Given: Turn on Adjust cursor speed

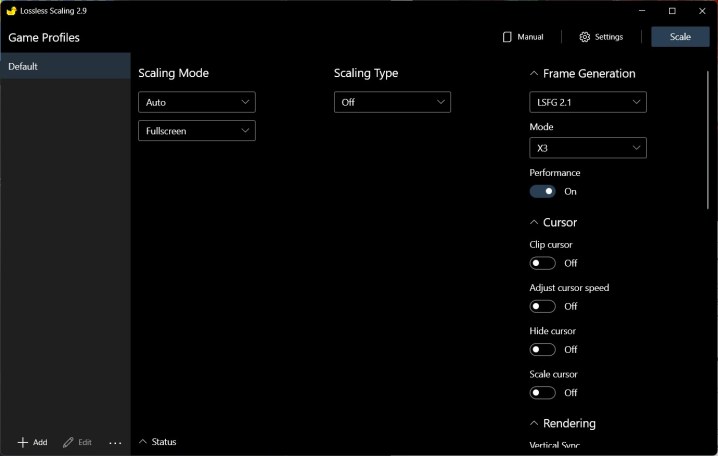Looking at the screenshot, I should pos(542,306).
